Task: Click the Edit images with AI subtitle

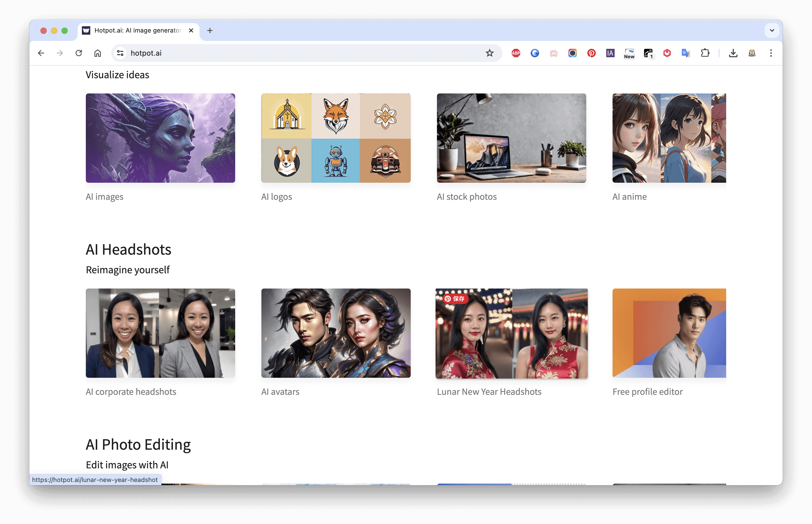Action: point(127,465)
